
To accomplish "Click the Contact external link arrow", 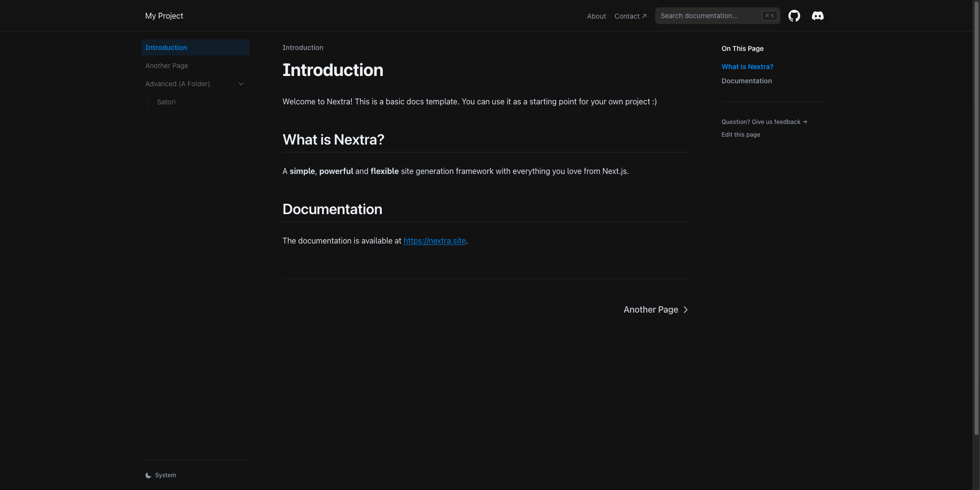I will coord(644,16).
